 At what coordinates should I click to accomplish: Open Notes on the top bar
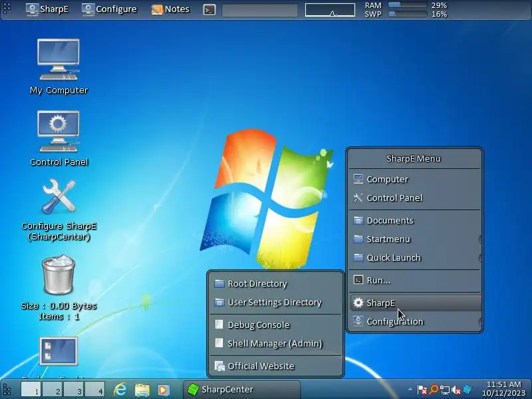170,9
